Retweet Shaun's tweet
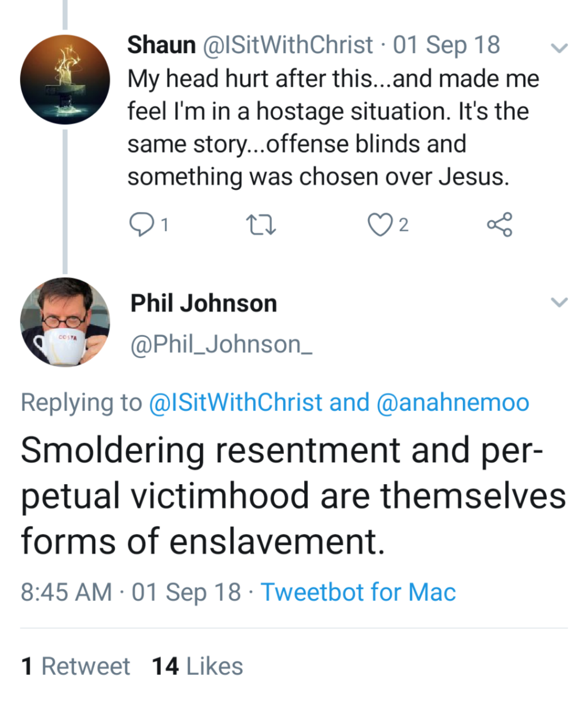Viewport: 588px width, 701px height. click(261, 225)
